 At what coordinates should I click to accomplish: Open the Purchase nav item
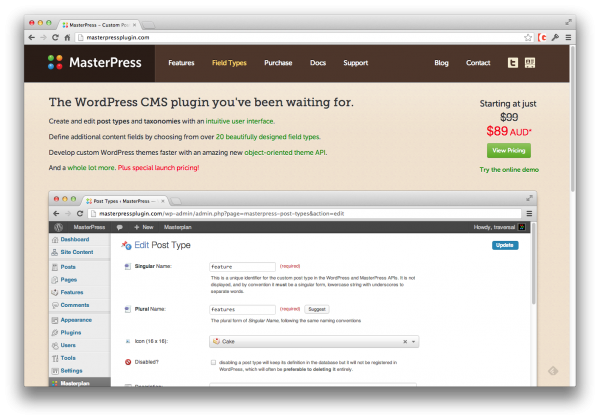pyautogui.click(x=278, y=63)
